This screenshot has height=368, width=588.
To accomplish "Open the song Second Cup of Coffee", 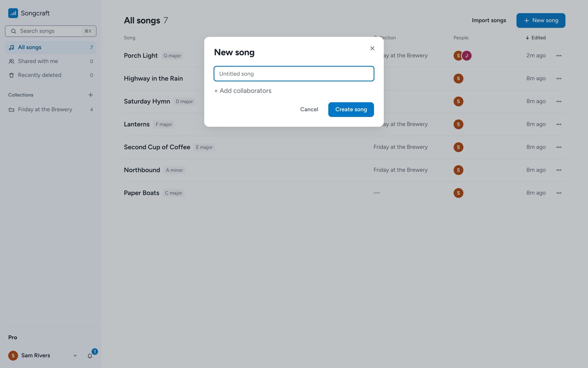I will [x=157, y=147].
